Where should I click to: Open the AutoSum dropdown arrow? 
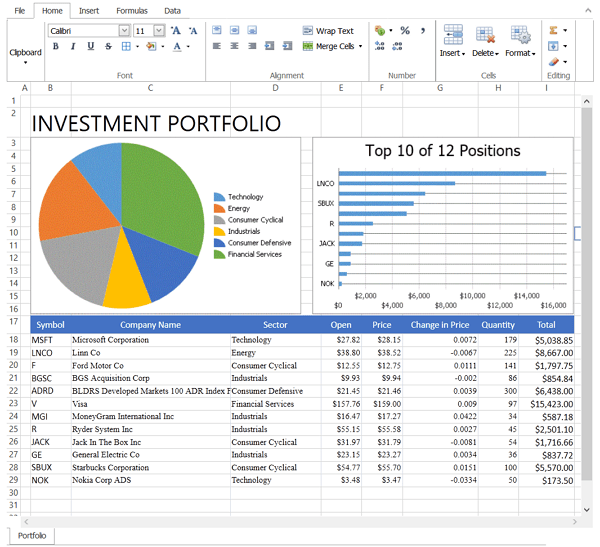[x=565, y=30]
